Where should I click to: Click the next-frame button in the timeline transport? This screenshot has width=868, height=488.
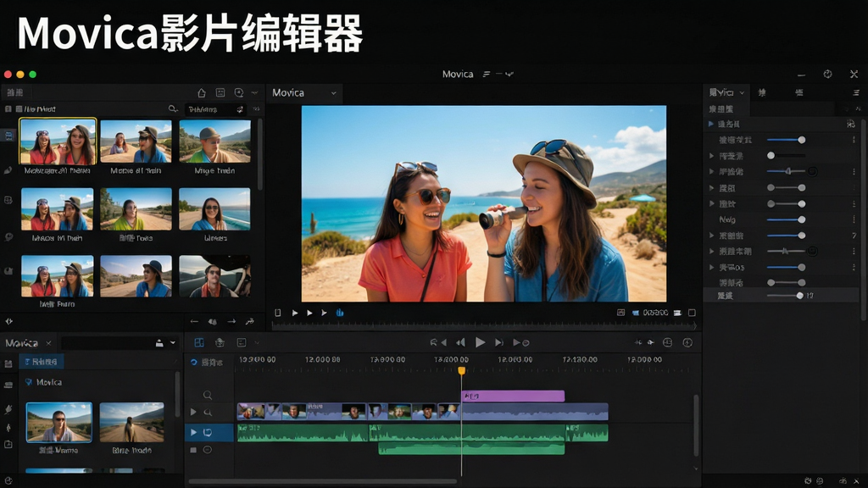point(498,342)
